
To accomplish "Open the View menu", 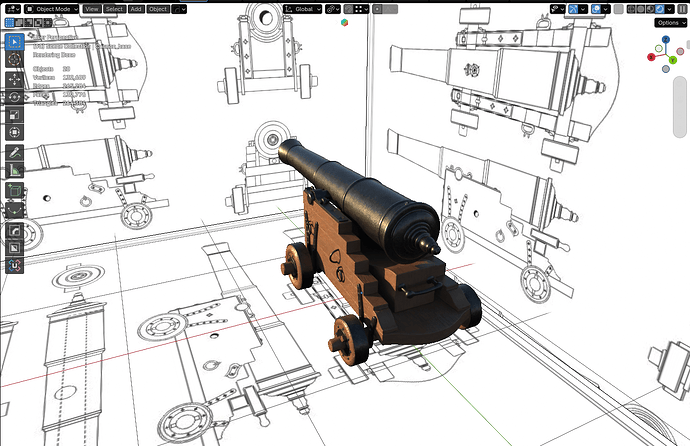I will point(92,9).
